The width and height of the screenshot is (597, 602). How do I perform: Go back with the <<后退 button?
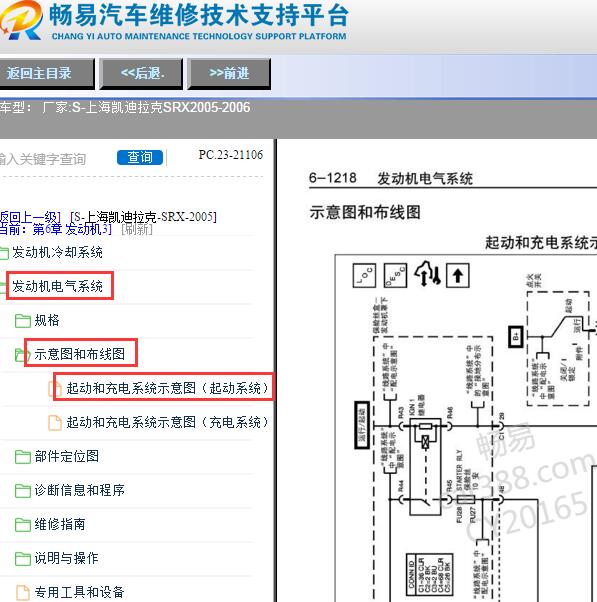[141, 74]
